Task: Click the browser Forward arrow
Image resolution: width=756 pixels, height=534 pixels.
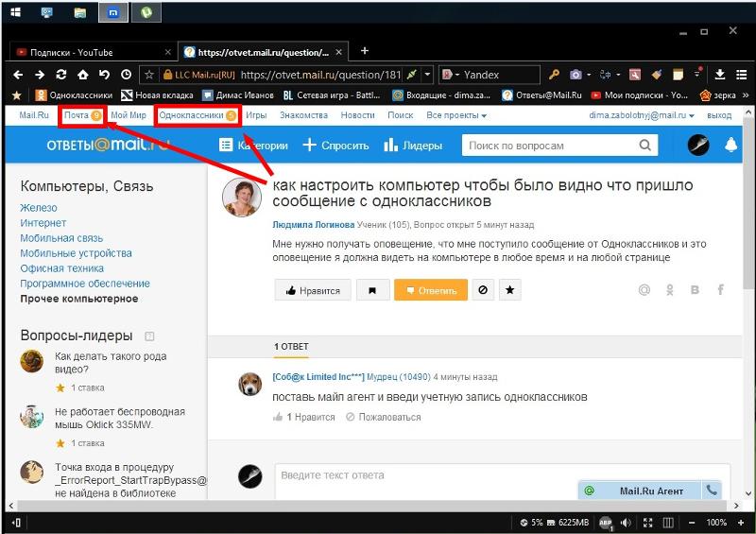Action: coord(40,75)
